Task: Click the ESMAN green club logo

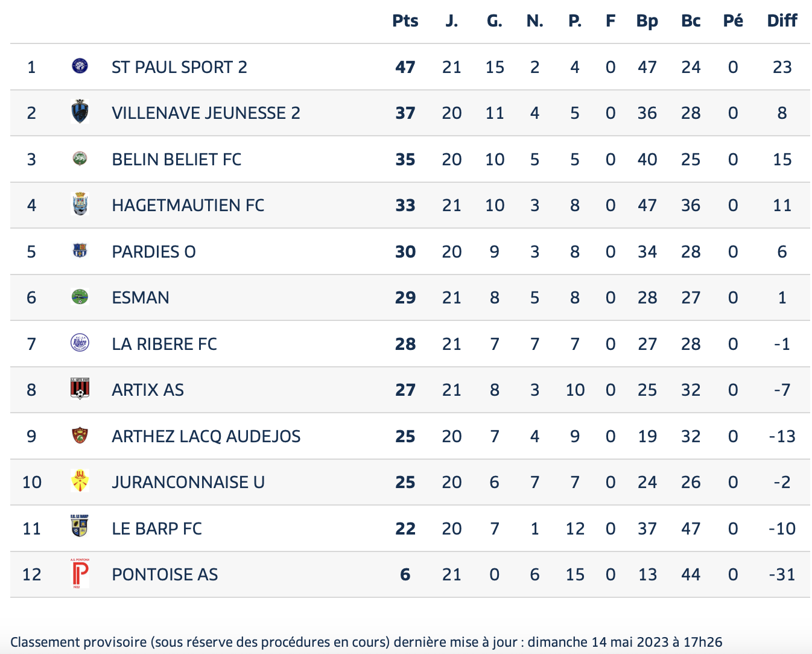Action: click(80, 297)
